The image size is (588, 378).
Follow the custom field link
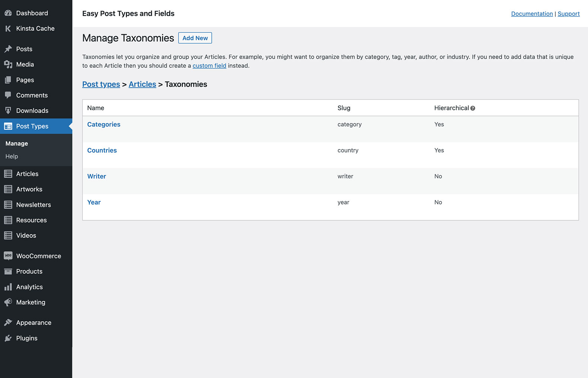(x=209, y=66)
